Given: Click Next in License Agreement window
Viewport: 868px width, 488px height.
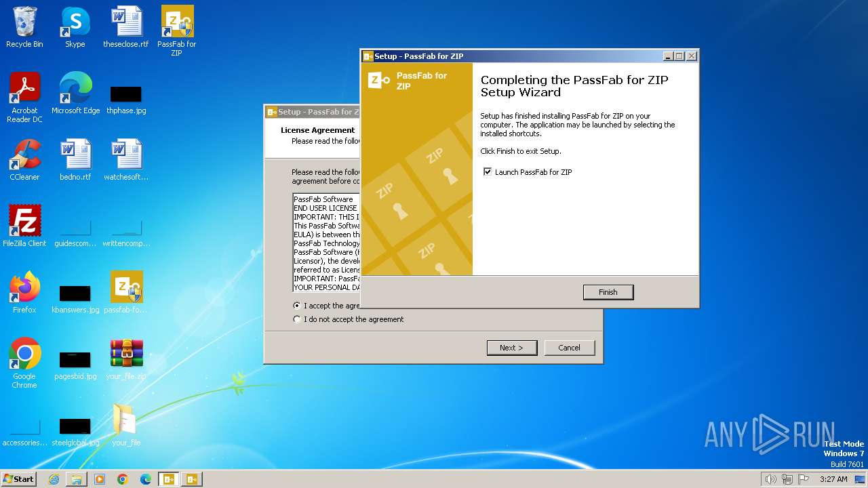Looking at the screenshot, I should tap(512, 348).
